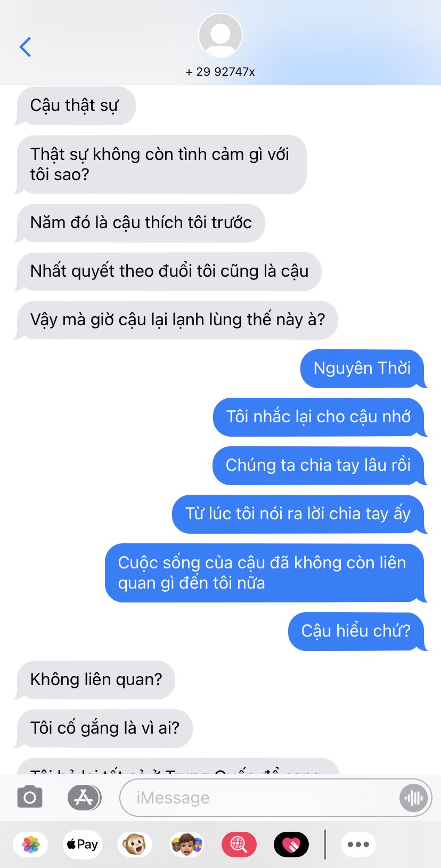
Task: Open the camera icon beside message field
Action: pyautogui.click(x=30, y=798)
